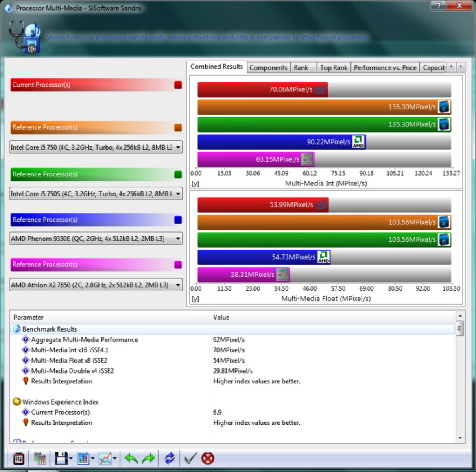This screenshot has width=476, height=472.
Task: Close the Sandra window
Action: tap(459, 5)
